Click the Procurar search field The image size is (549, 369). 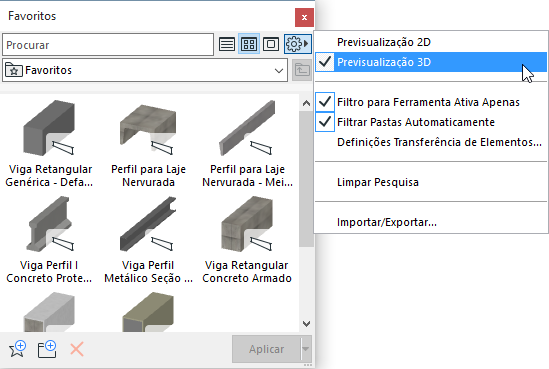tap(108, 44)
